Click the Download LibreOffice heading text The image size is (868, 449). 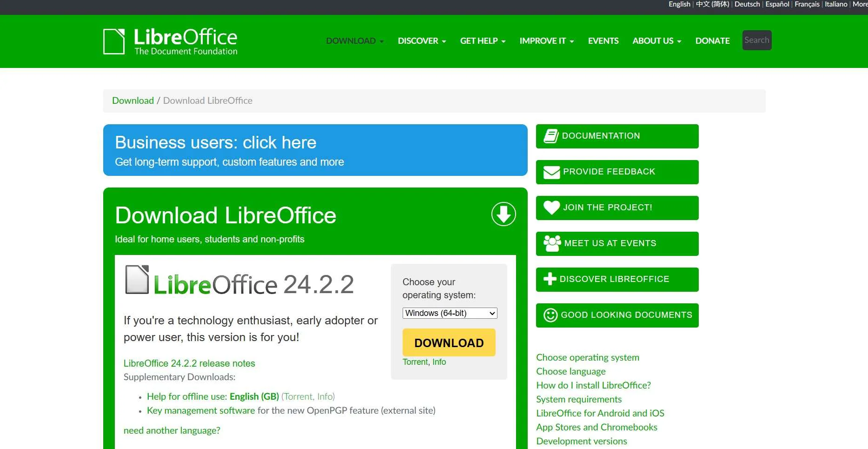click(x=225, y=215)
